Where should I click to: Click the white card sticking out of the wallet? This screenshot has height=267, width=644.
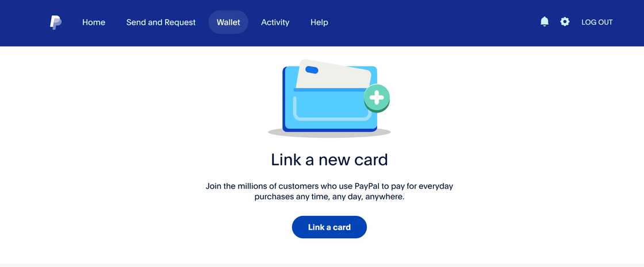coord(333,75)
